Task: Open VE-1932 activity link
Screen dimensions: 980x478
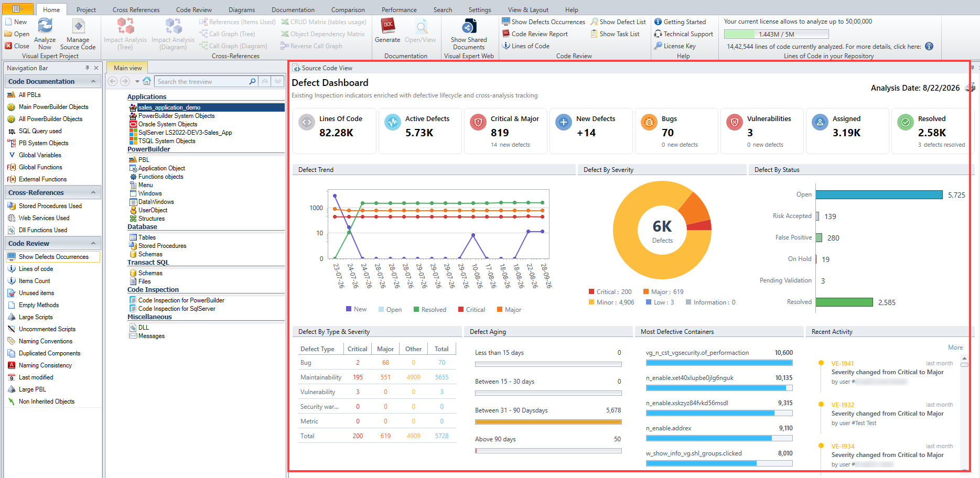Action: click(843, 405)
